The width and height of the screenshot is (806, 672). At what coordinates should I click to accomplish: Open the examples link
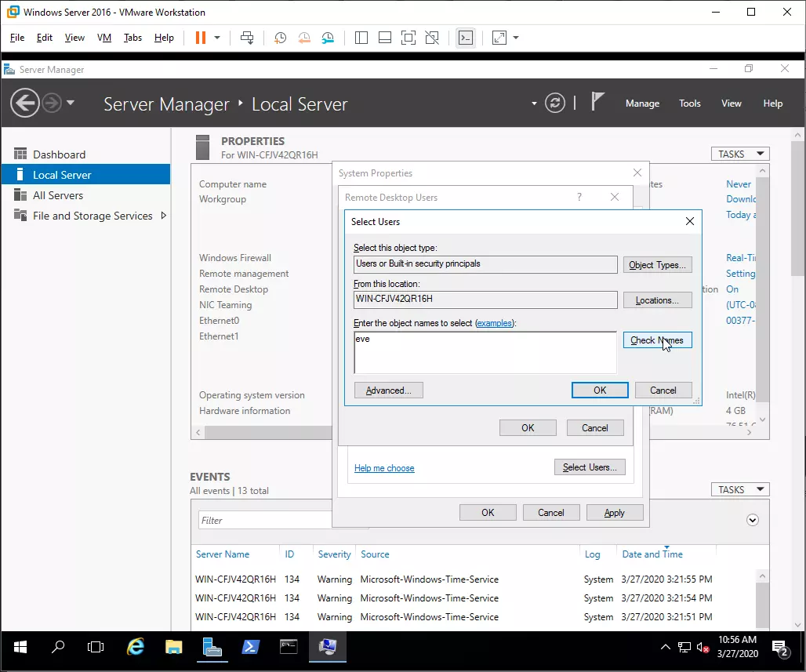(494, 323)
